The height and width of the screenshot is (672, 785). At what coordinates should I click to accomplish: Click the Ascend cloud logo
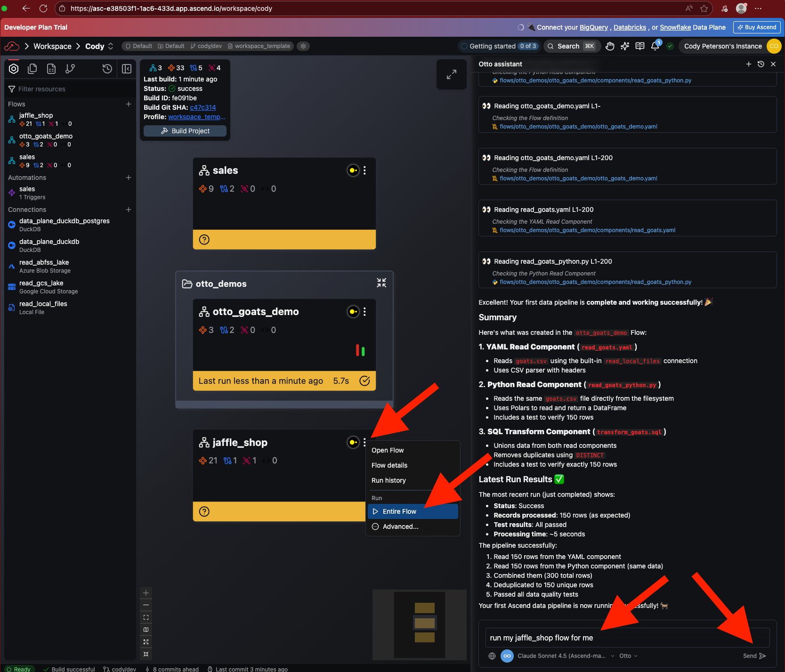pyautogui.click(x=12, y=46)
